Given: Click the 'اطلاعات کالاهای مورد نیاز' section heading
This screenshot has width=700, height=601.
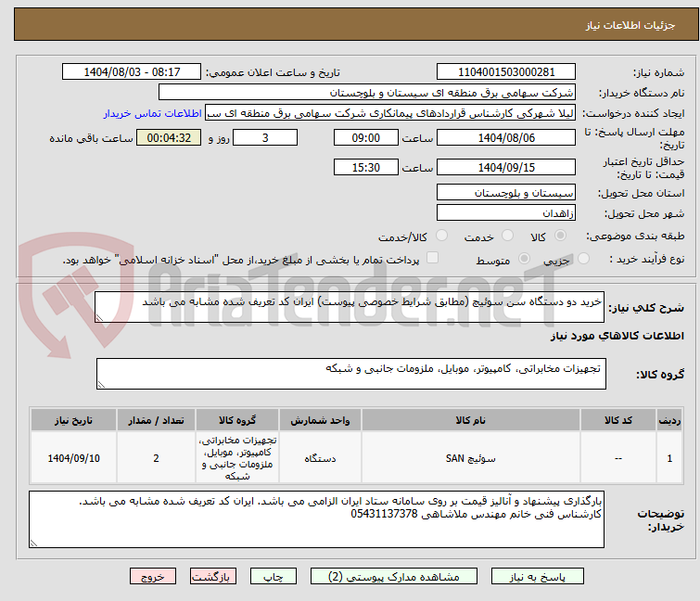Looking at the screenshot, I should tap(617, 336).
